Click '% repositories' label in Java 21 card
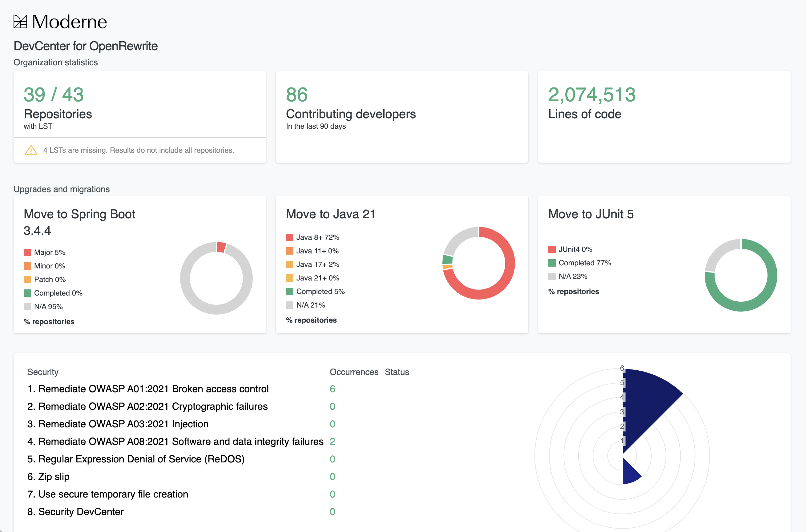 coord(312,320)
